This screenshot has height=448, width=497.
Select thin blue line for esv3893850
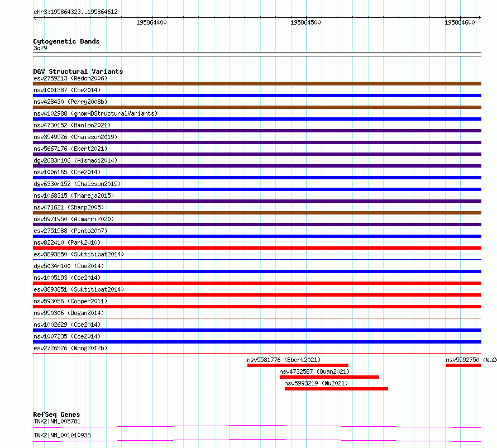coord(257,260)
